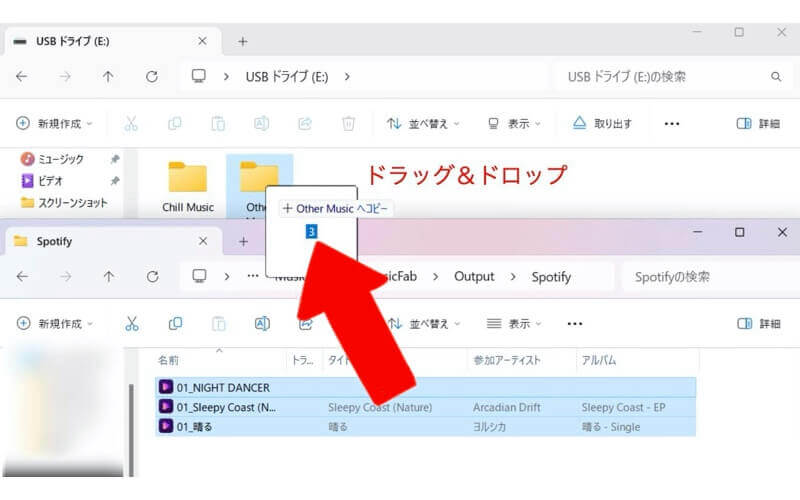
Task: Open 新規作成 dropdown in USB drive window
Action: pyautogui.click(x=54, y=123)
